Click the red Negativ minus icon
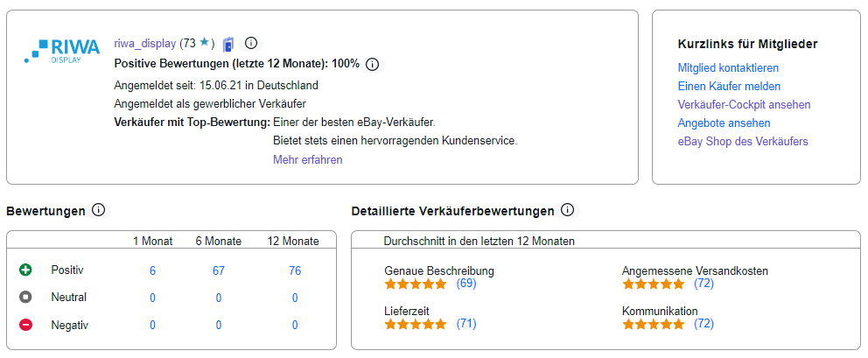 25,325
